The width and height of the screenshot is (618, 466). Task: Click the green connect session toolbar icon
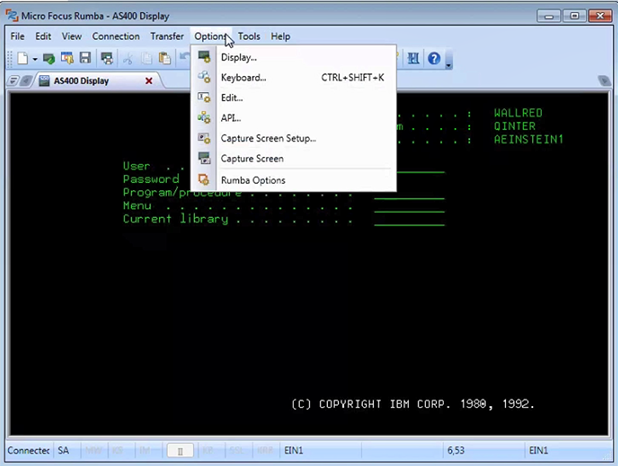tap(49, 58)
